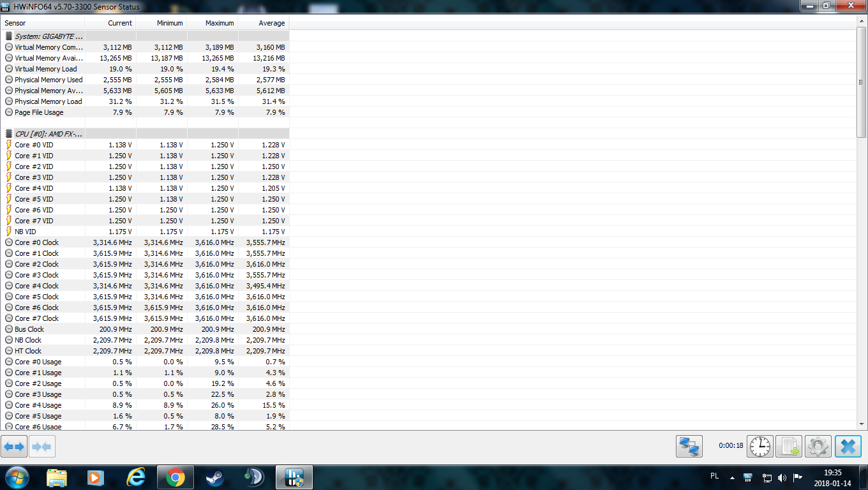Start sensor logging with the sheet-plus icon

[788, 447]
